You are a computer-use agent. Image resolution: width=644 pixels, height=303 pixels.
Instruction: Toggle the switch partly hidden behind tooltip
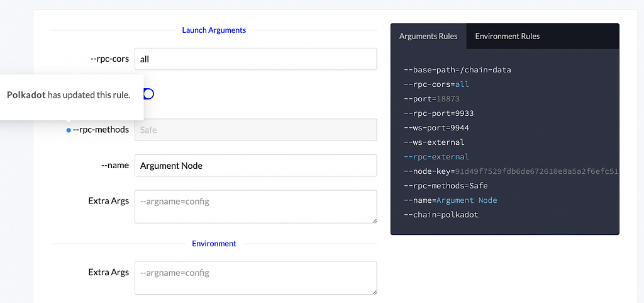point(148,94)
